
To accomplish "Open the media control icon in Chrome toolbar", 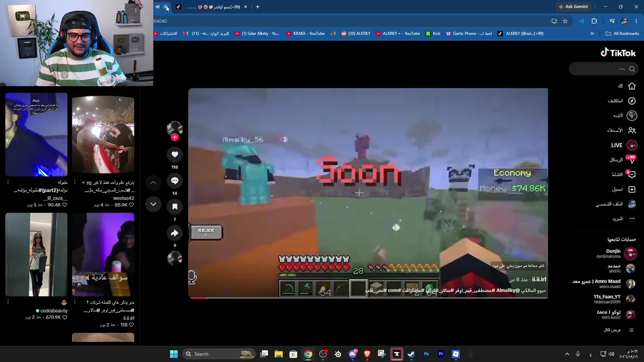I will coord(612,21).
